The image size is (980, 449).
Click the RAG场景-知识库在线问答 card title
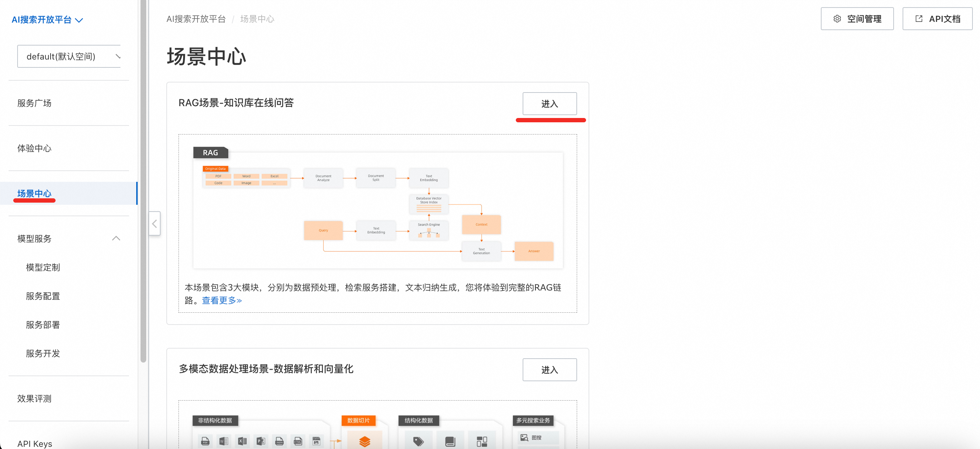click(236, 103)
